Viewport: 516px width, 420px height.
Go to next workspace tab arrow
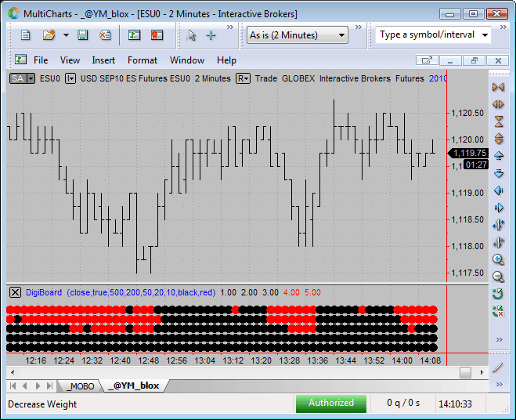point(38,386)
